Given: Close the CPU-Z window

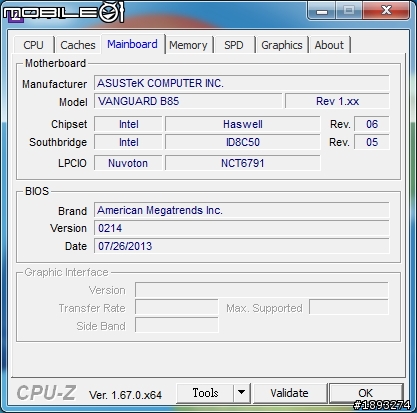Looking at the screenshot, I should click(x=386, y=11).
